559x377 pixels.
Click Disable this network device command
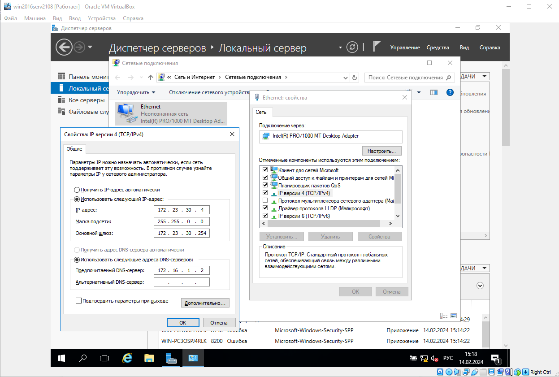click(x=209, y=92)
